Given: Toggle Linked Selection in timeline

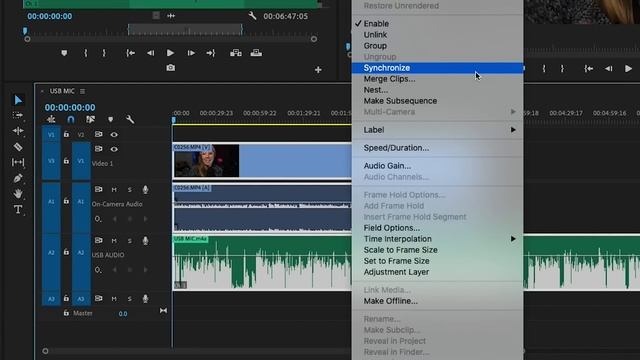Looking at the screenshot, I should coord(90,119).
